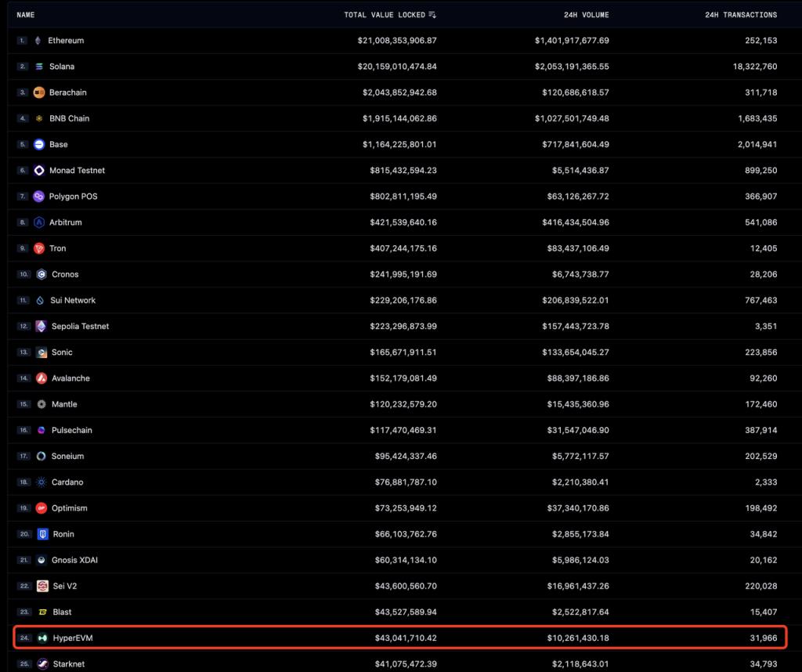Select Sei V2 transactions count 220,028
Image resolution: width=802 pixels, height=672 pixels.
click(x=761, y=586)
